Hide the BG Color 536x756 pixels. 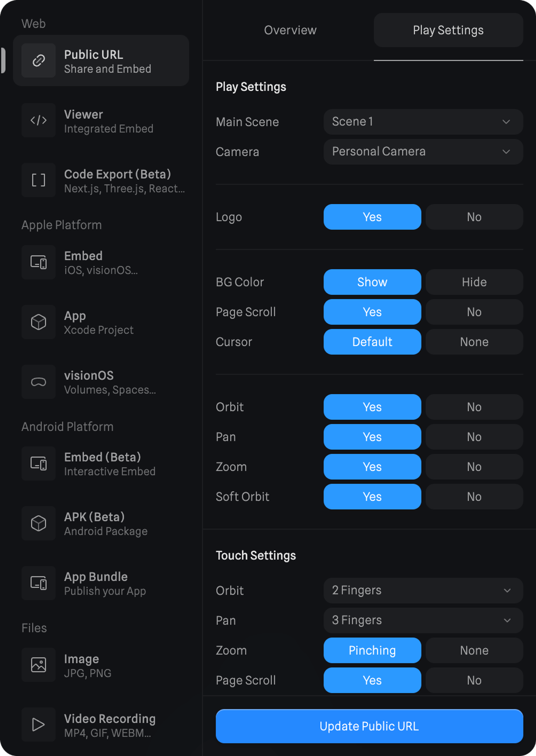[x=474, y=282]
